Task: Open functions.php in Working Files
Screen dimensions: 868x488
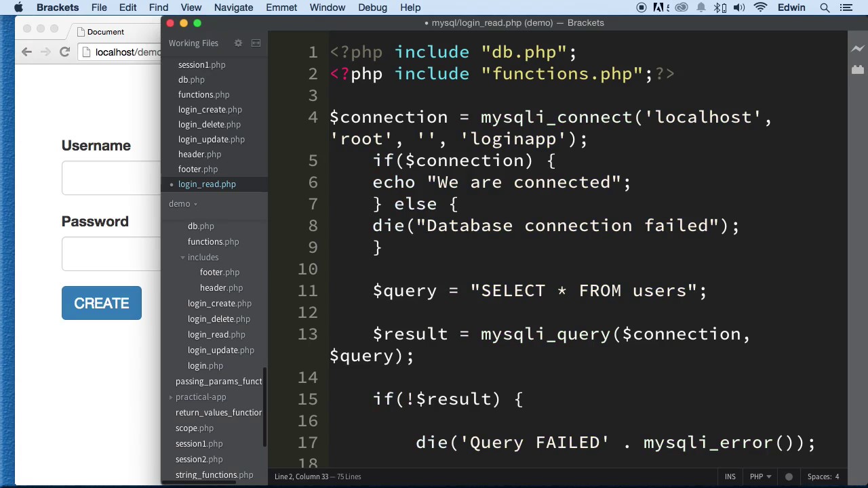Action: coord(203,95)
